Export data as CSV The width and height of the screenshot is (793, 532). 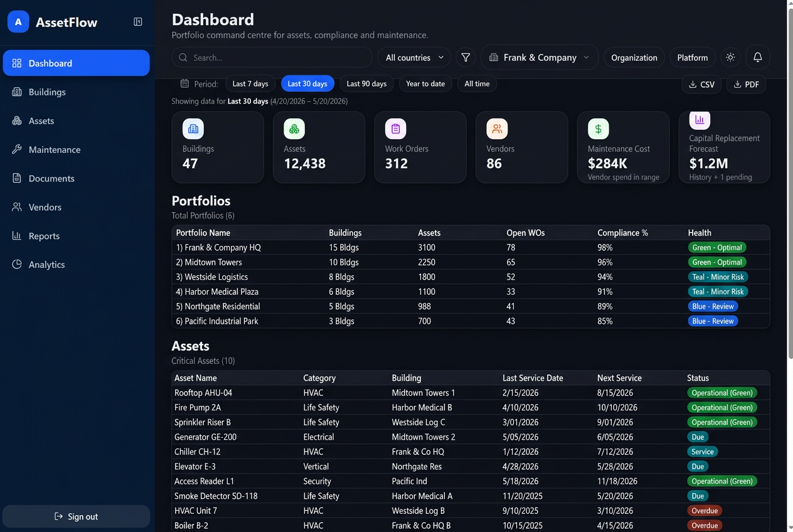(x=701, y=84)
